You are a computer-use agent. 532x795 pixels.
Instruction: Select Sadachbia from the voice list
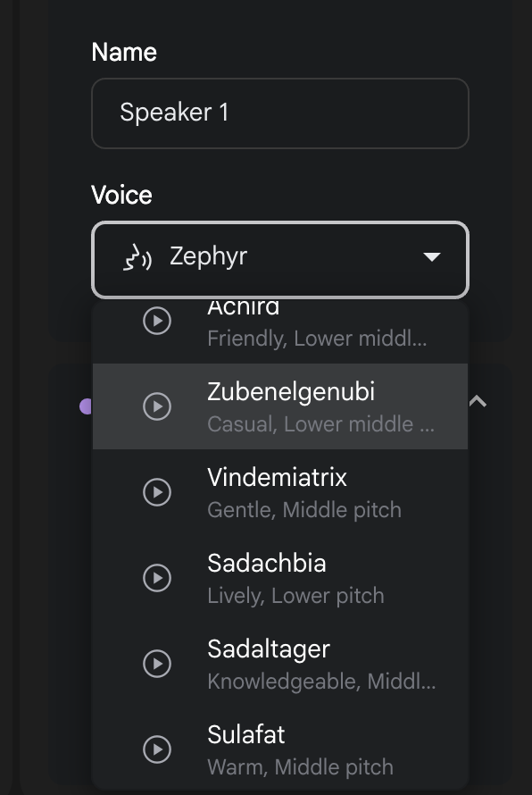tap(280, 577)
